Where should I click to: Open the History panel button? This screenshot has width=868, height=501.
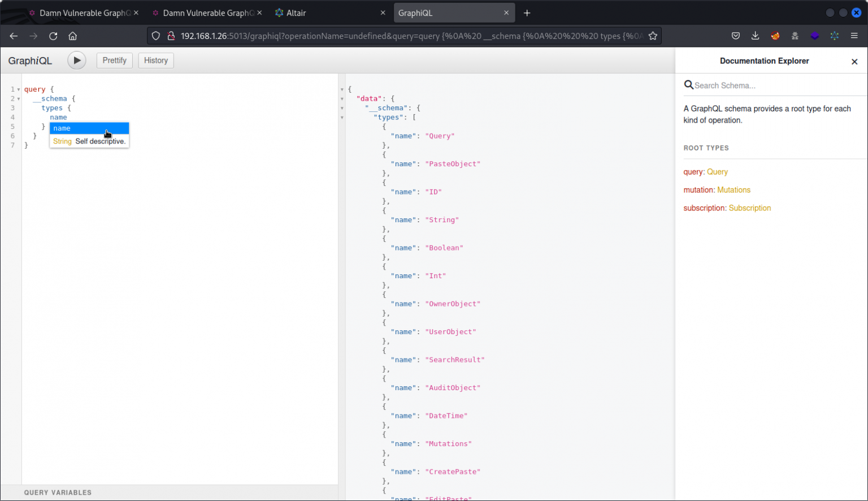156,61
